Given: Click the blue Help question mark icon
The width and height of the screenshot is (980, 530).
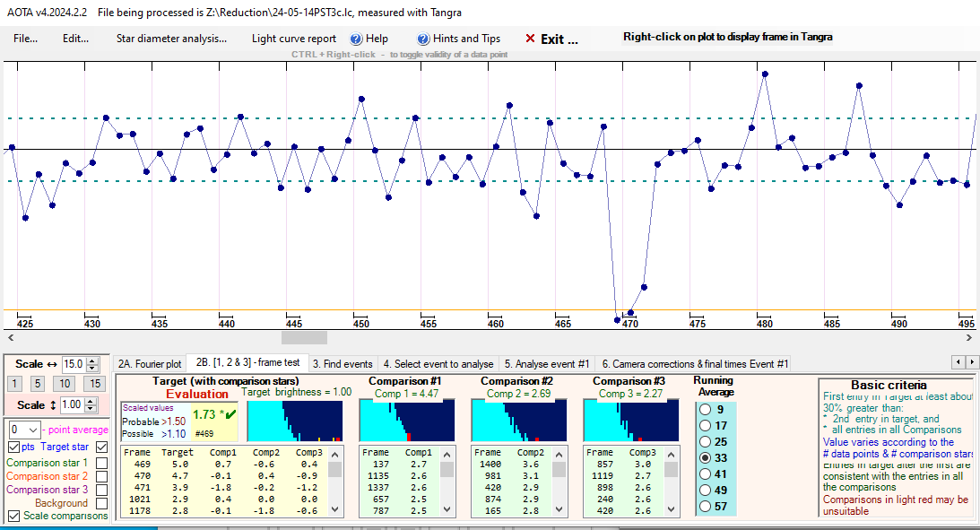Looking at the screenshot, I should pyautogui.click(x=356, y=39).
